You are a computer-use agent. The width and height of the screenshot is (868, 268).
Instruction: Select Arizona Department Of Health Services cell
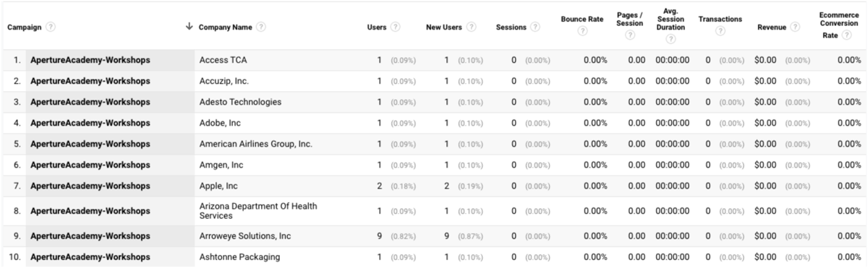click(258, 211)
